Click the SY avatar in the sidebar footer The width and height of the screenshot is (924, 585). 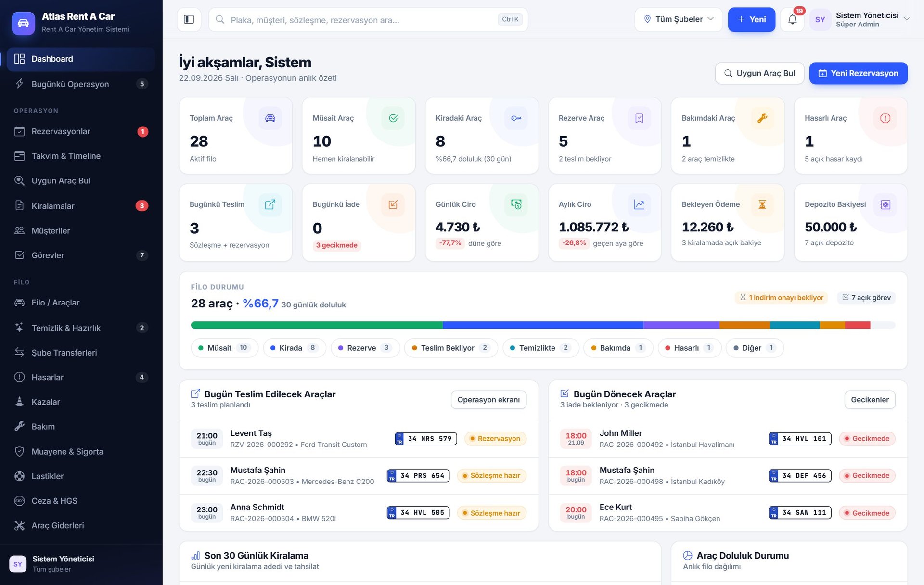click(18, 564)
